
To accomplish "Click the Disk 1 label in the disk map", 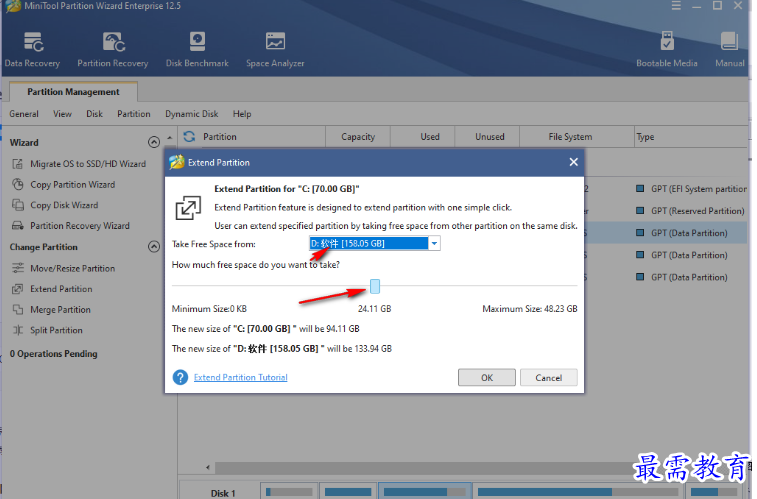I will click(223, 493).
